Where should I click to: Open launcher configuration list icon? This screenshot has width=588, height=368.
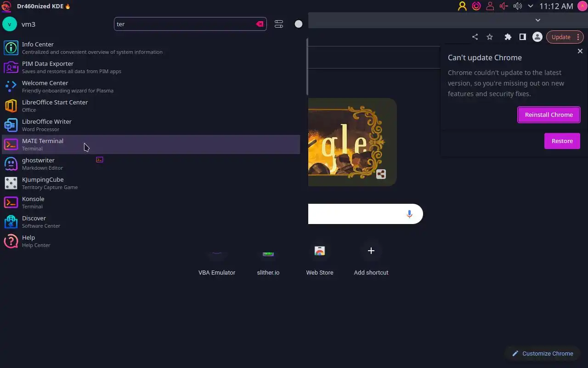click(279, 24)
